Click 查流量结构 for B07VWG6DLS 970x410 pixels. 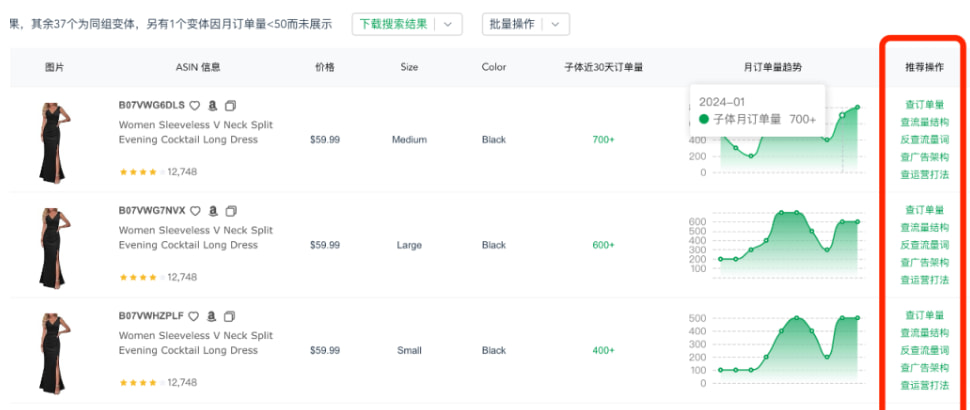[924, 122]
